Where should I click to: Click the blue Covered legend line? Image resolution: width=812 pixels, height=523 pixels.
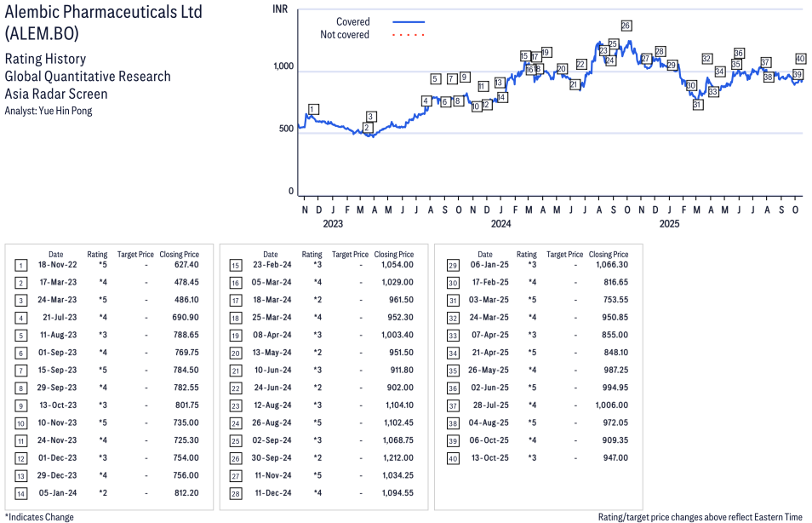[409, 22]
